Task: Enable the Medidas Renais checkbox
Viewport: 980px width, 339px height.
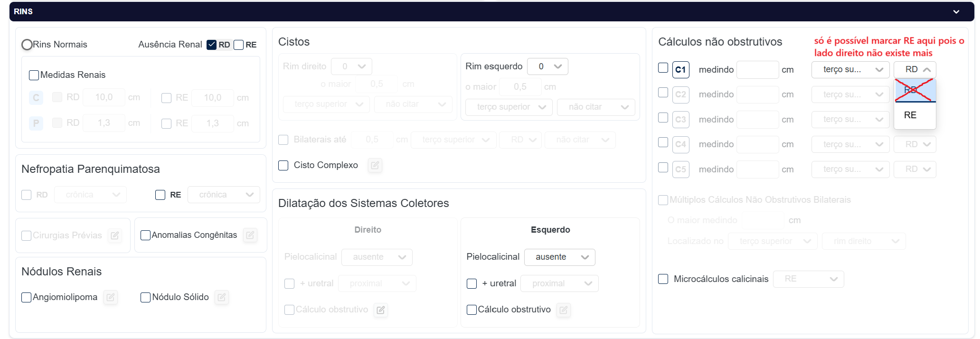Action: click(34, 75)
